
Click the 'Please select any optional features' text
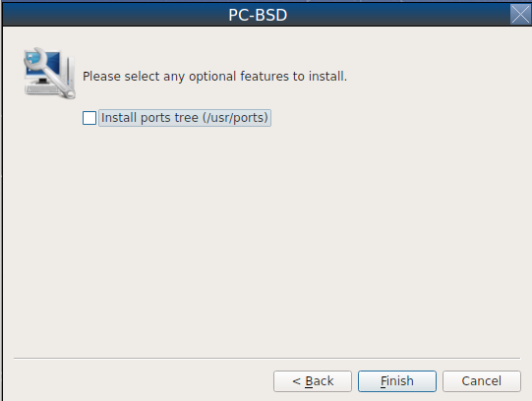214,77
